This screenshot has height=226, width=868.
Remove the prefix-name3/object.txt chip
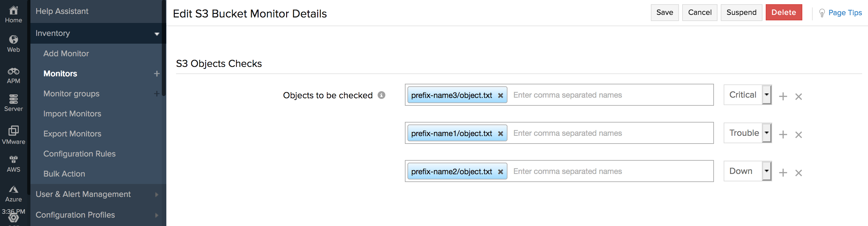click(500, 95)
